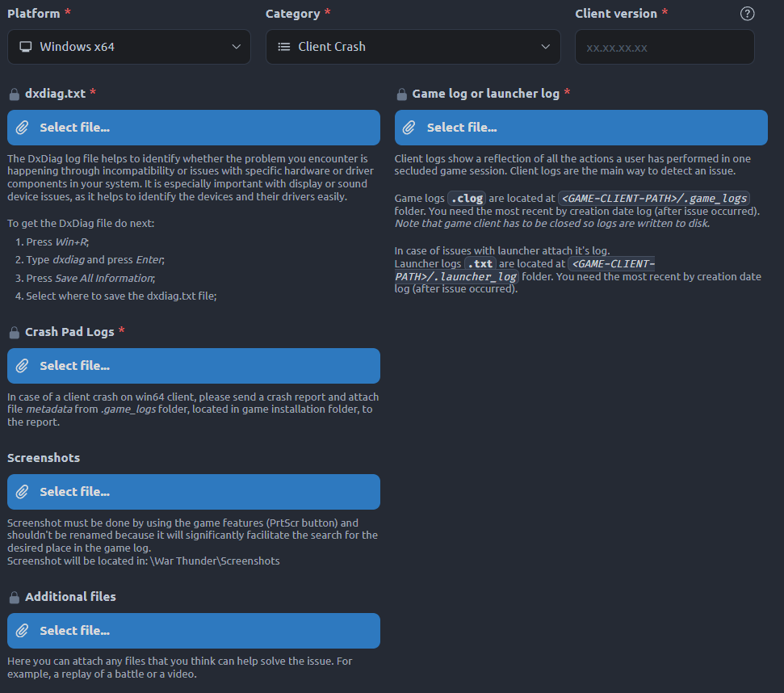Click the .txt code tag
This screenshot has width=784, height=693.
pyautogui.click(x=480, y=264)
